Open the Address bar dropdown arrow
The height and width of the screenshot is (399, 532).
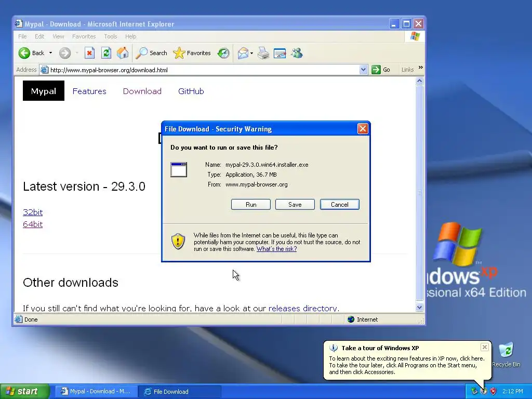[363, 70]
